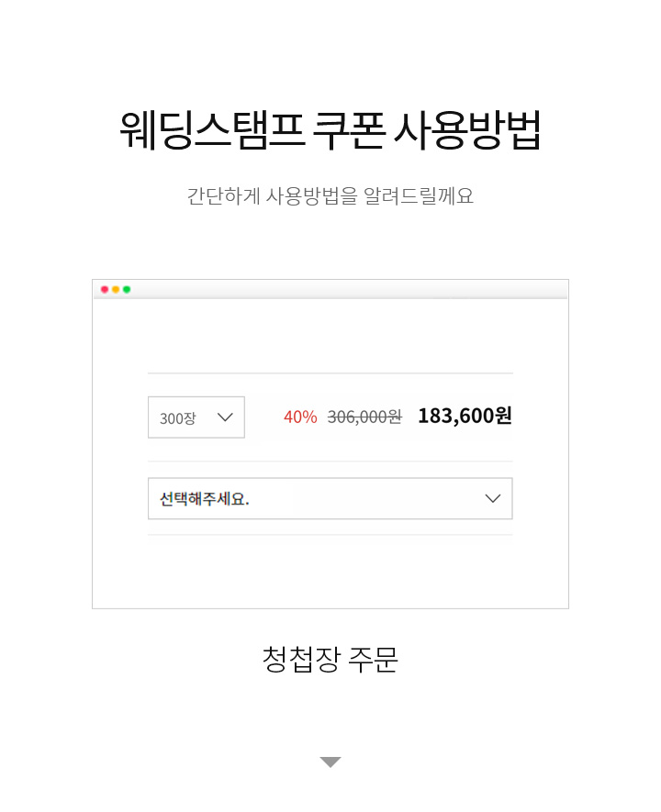Click the 원 character after 183,600
The width and height of the screenshot is (661, 812).
click(503, 416)
